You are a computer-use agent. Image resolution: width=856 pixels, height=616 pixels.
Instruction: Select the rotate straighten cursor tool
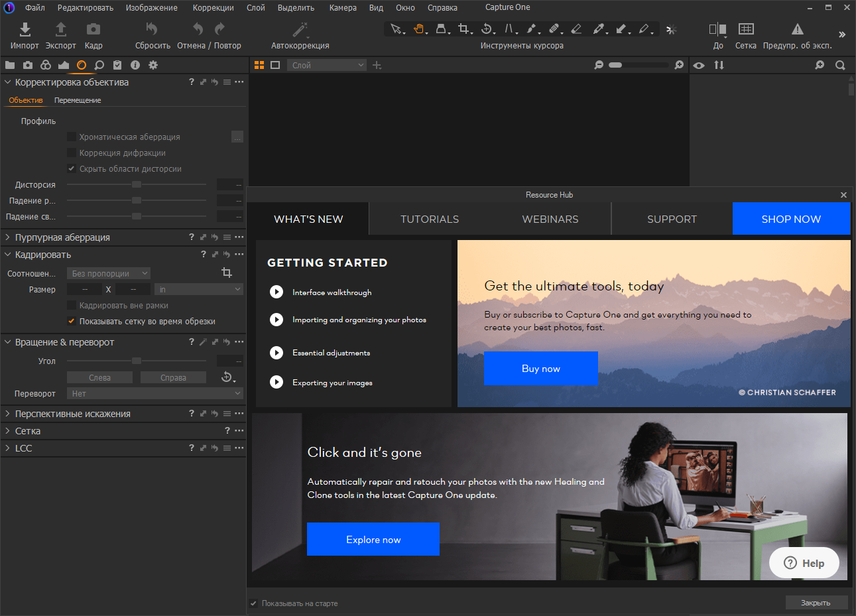(487, 29)
